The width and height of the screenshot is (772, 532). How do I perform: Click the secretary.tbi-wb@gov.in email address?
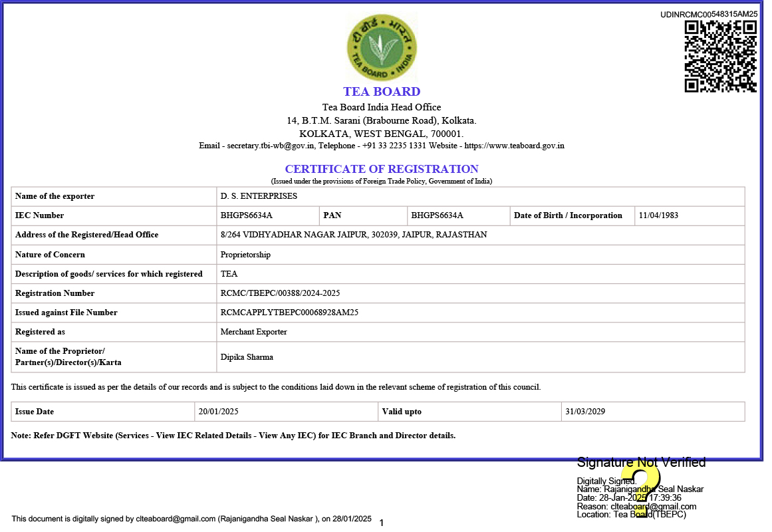(x=270, y=146)
